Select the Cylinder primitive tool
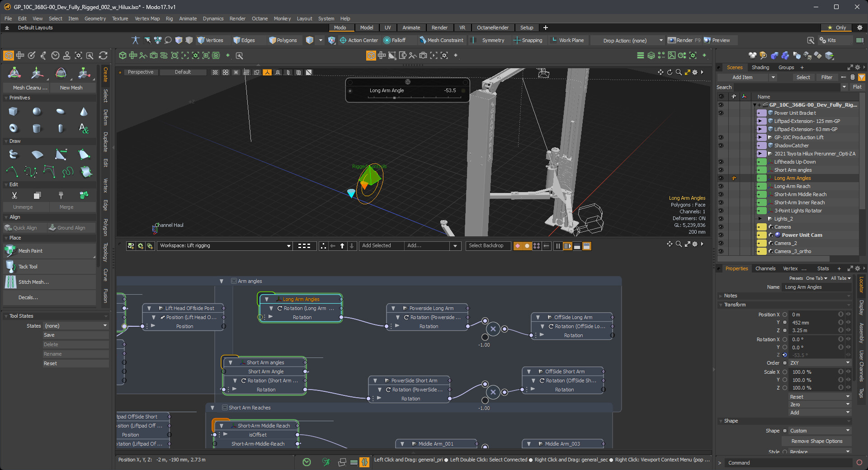Screen dimensions: 868x470 [x=37, y=128]
